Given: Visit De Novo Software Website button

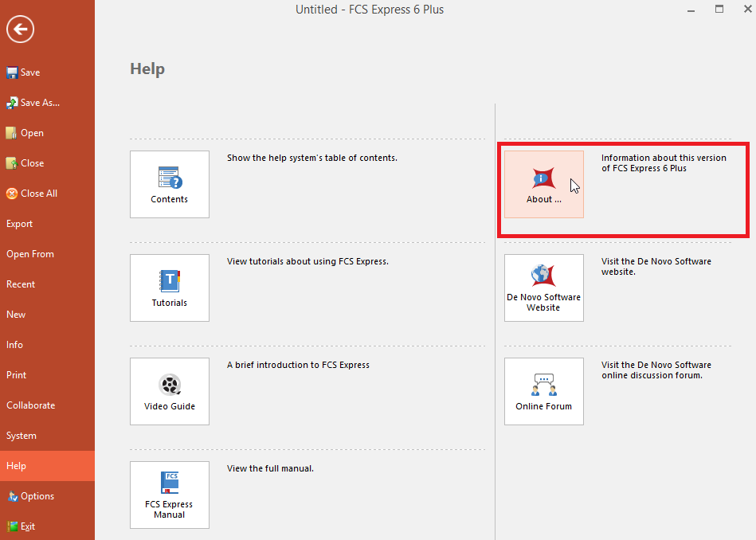Looking at the screenshot, I should click(544, 288).
